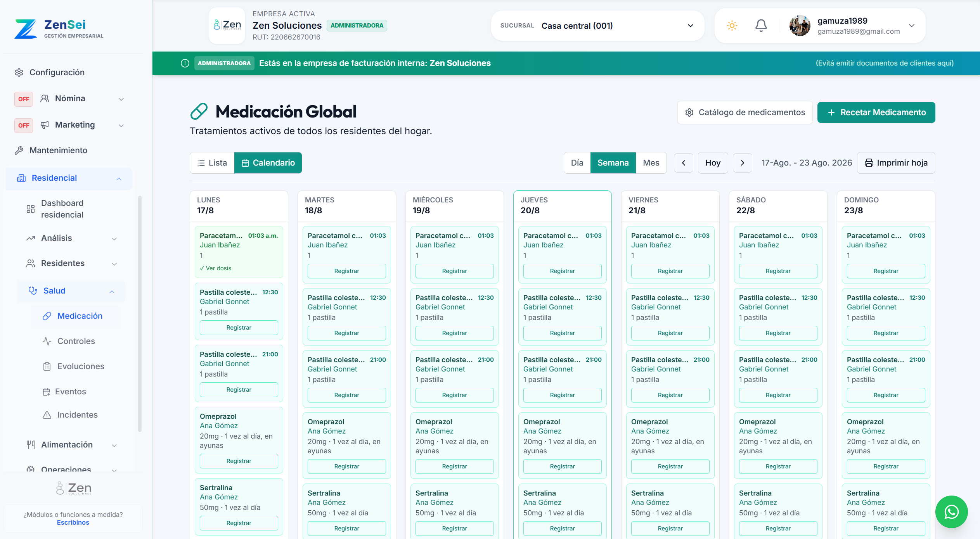Click the Medicación pill icon in sidebar
The image size is (980, 539).
47,316
